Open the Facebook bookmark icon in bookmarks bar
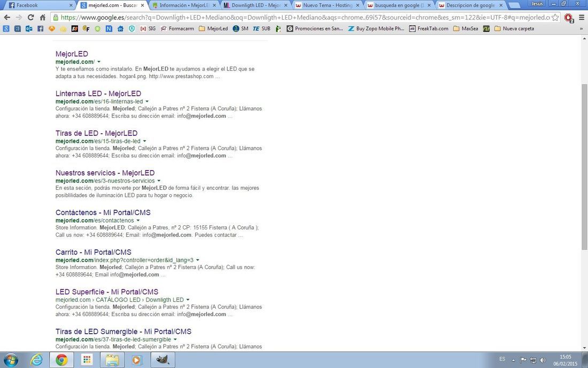Screen dimensions: 588x368 (x=41, y=28)
